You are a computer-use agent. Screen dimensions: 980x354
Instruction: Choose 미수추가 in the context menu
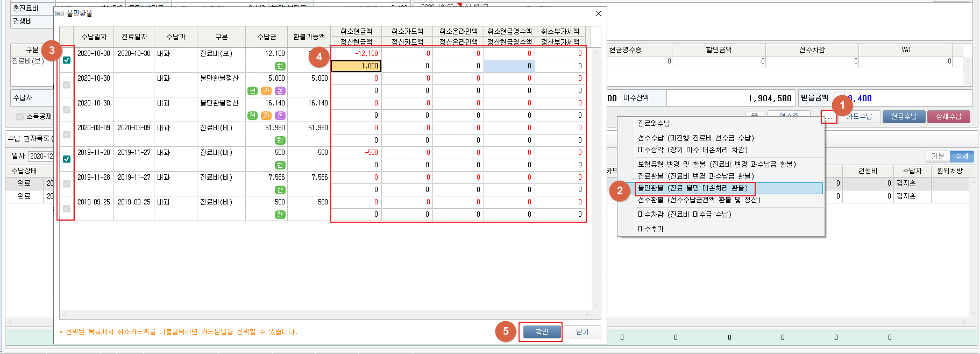click(x=651, y=229)
